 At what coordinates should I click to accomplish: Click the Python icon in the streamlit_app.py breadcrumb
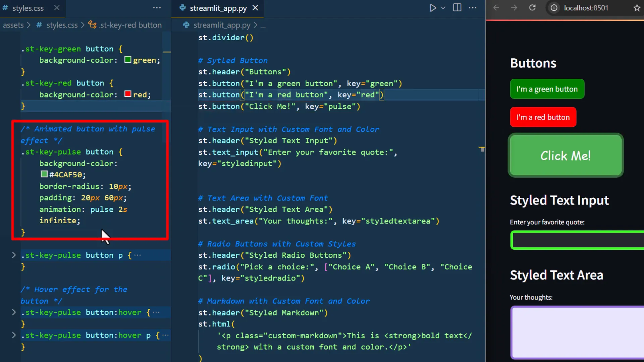click(186, 25)
